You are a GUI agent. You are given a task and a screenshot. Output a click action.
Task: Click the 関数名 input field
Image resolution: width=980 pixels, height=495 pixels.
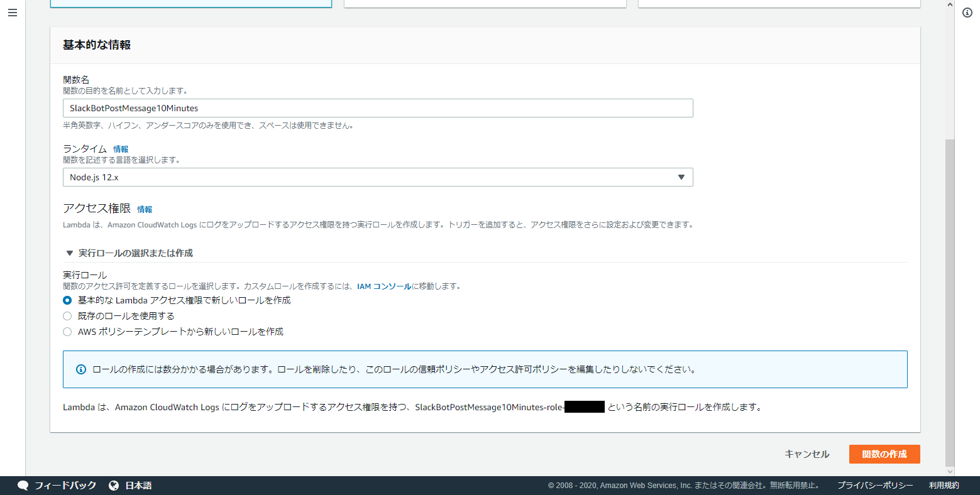378,108
